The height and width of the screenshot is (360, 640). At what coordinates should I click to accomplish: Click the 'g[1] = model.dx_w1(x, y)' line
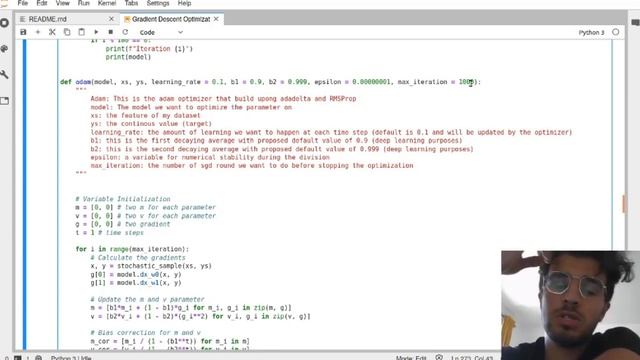pos(136,283)
